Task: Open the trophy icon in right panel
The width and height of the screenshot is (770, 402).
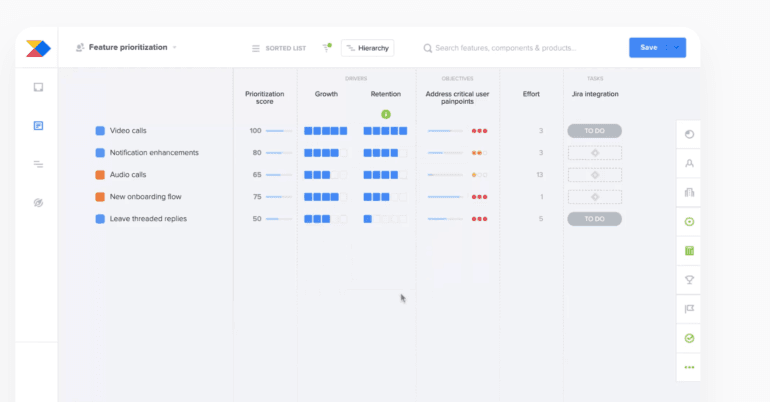Action: (x=689, y=280)
